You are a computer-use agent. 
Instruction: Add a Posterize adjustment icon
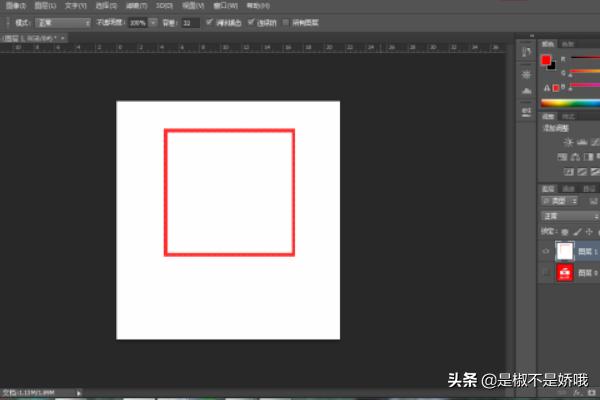582,172
